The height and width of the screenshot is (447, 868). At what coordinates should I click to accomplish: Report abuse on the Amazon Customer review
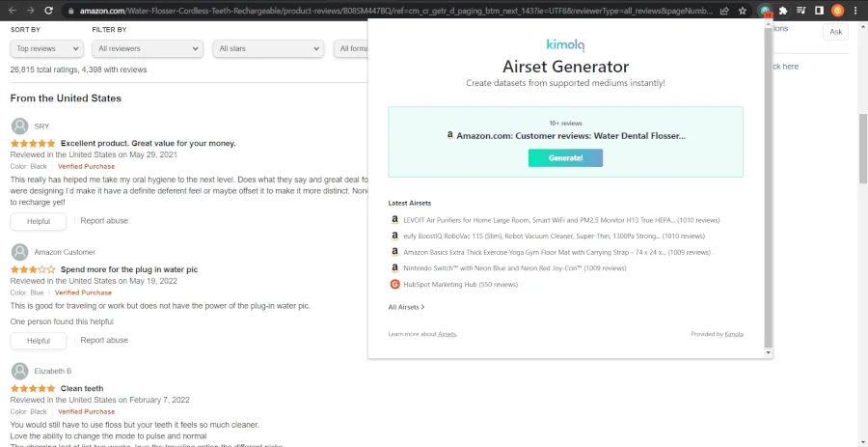[x=104, y=340]
